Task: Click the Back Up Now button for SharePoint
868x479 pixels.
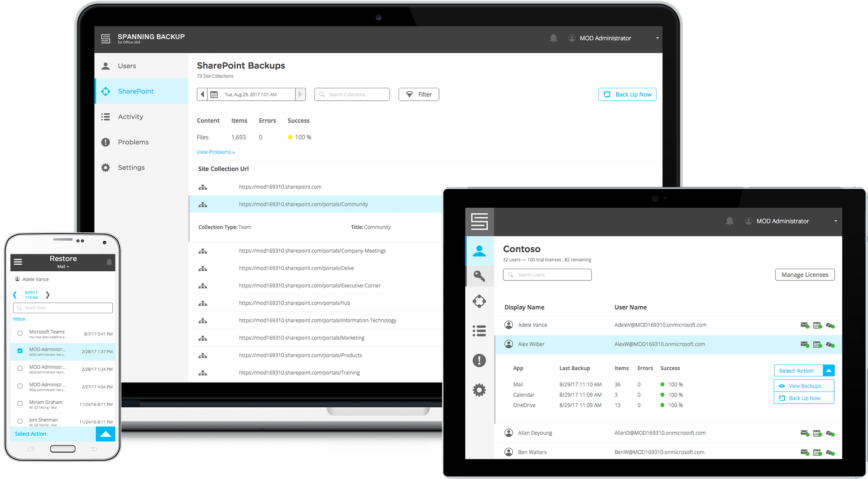Action: 627,94
